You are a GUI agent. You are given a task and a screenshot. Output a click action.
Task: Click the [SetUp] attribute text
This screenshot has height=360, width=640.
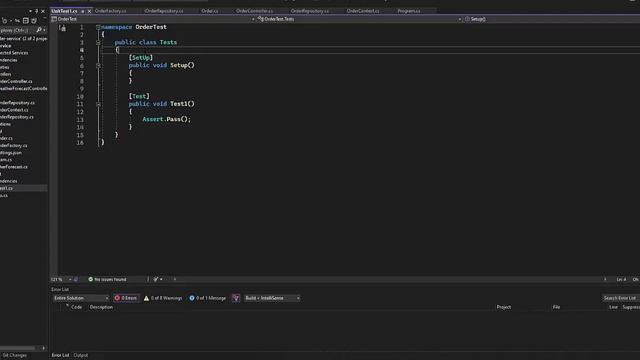click(141, 58)
